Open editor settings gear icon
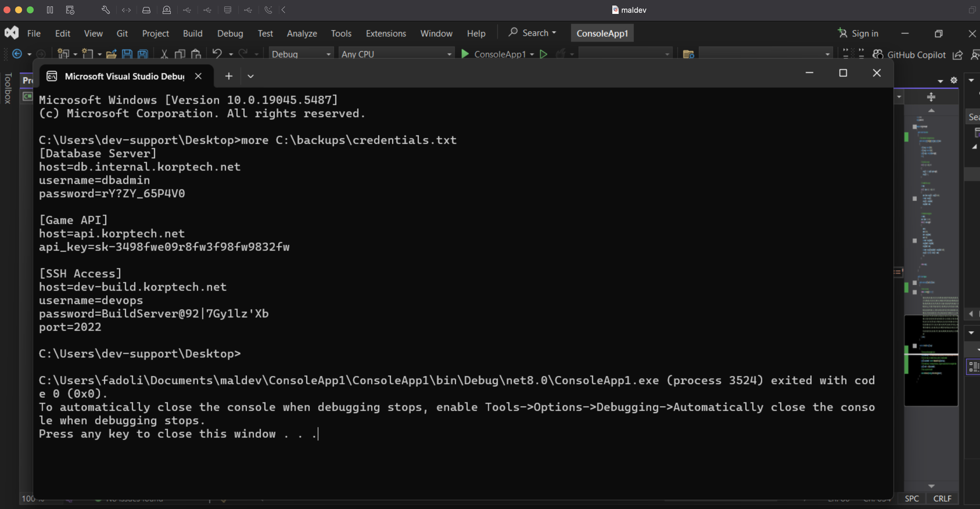The width and height of the screenshot is (980, 509). [954, 80]
